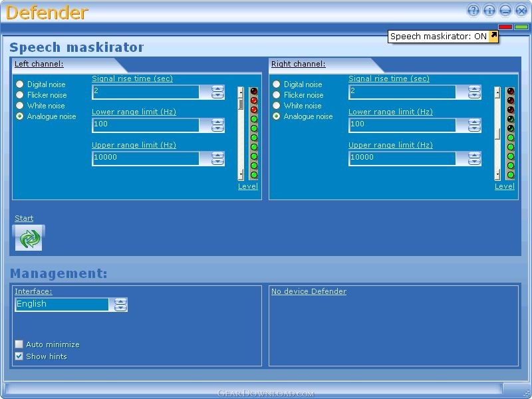Click Left channel level slider down arrow
The width and height of the screenshot is (532, 399).
tap(241, 174)
